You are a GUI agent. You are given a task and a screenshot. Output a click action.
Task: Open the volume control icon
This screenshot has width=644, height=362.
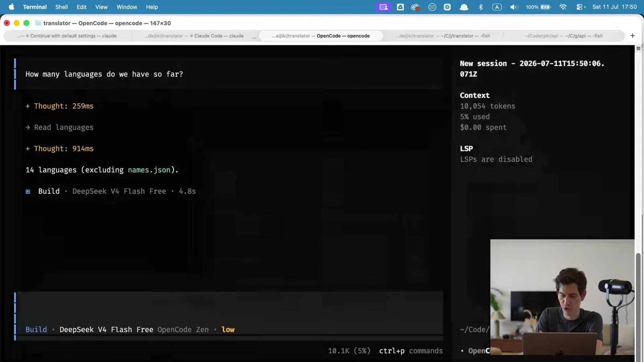514,7
